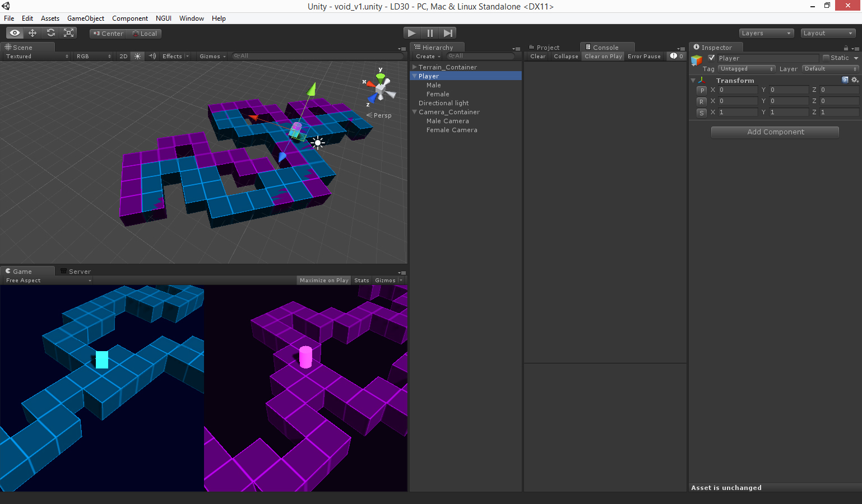Toggle scene audio speaker icon
The height and width of the screenshot is (504, 862).
point(152,56)
